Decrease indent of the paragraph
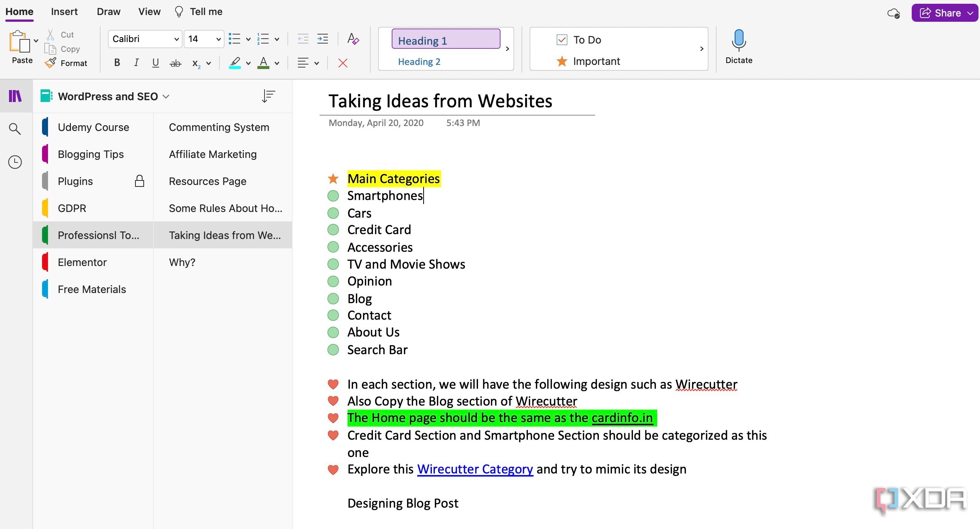The image size is (980, 529). tap(303, 39)
